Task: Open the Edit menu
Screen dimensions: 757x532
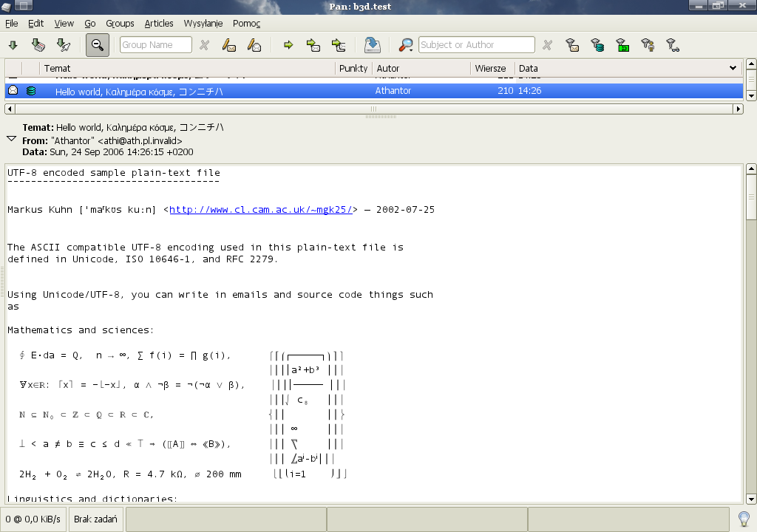Action: tap(35, 23)
